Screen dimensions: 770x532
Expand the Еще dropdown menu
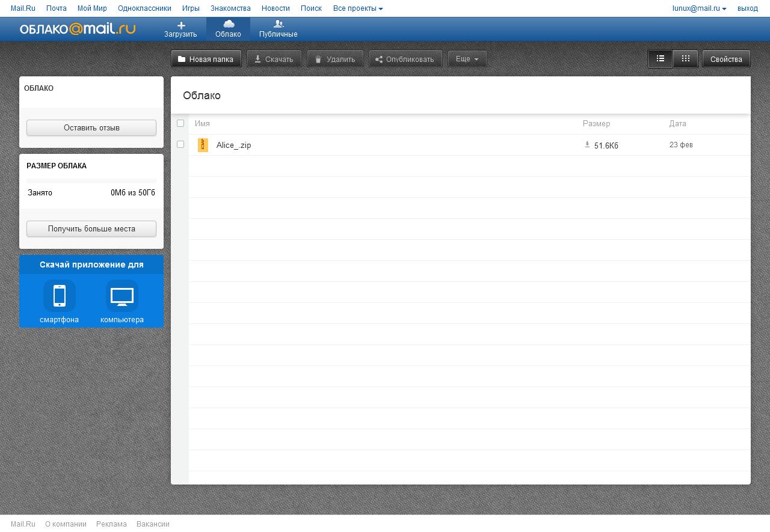tap(467, 59)
